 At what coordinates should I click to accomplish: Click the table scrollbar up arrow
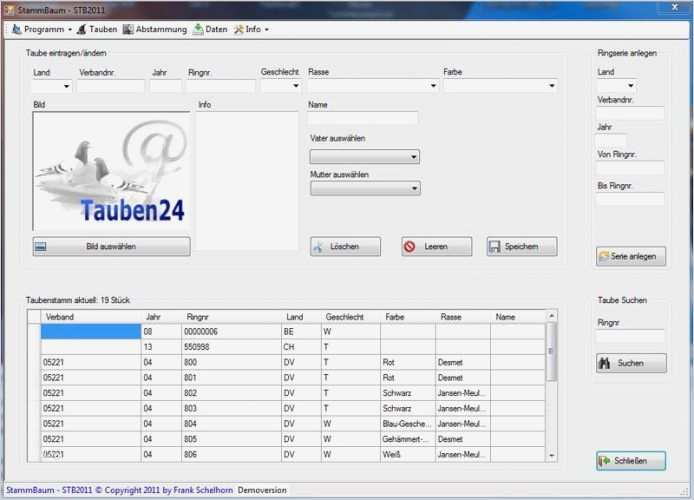coord(551,316)
